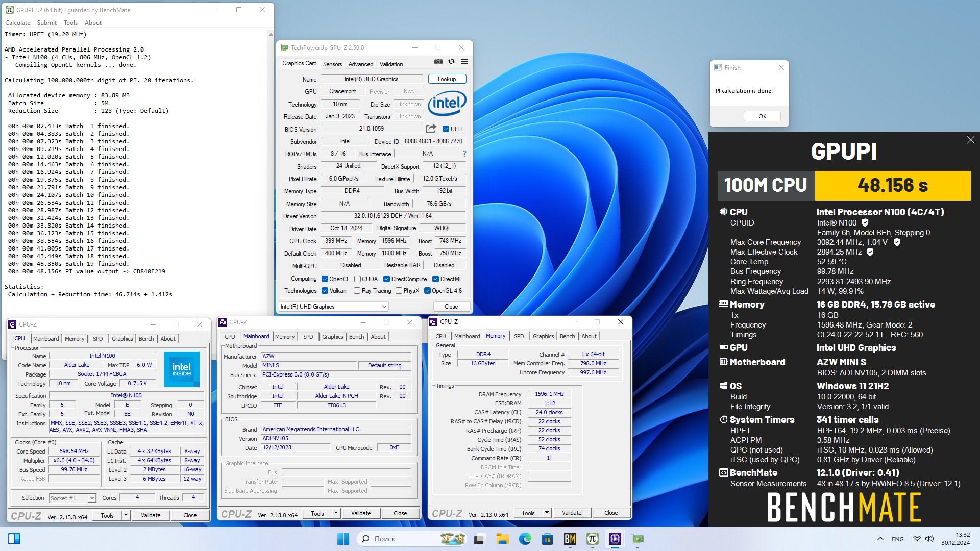Select Bench tab in CPU-Z CPU window

tap(146, 339)
